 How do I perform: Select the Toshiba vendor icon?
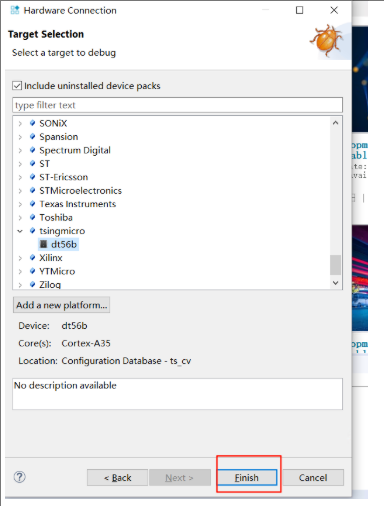(x=32, y=217)
